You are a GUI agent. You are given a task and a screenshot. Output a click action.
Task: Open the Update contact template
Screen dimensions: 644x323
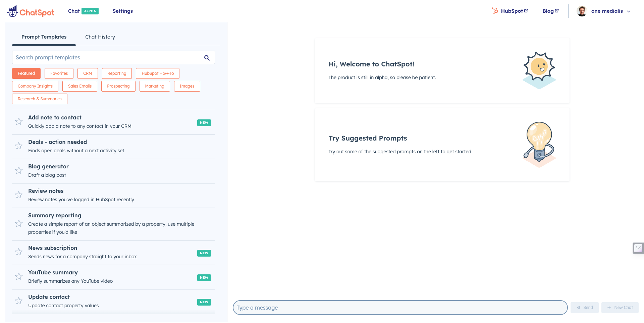point(113,302)
